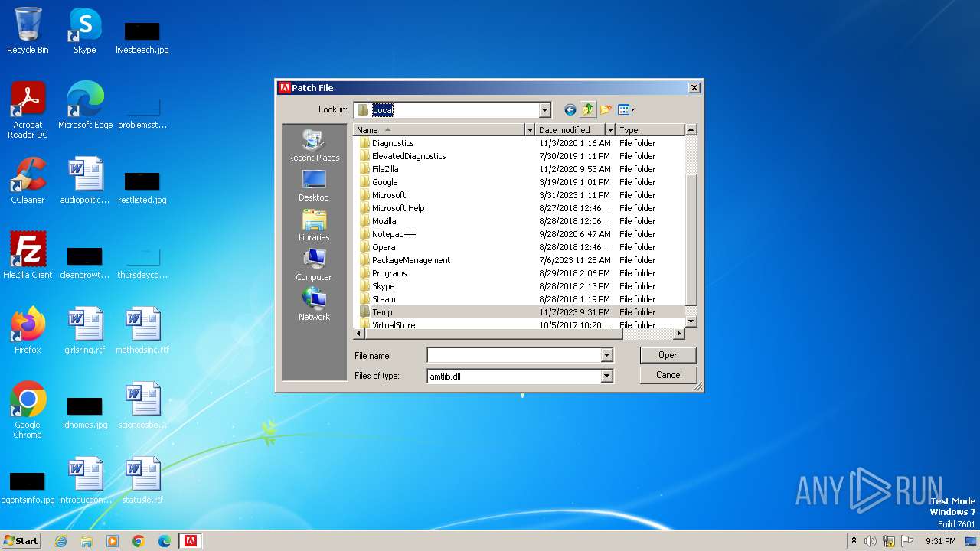Open the Date modified column filter dropdown arrow
Viewport: 980px width, 551px height.
pos(610,130)
